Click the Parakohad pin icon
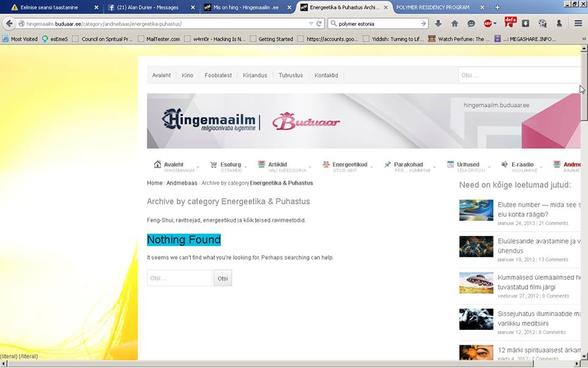This screenshot has height=368, width=588. coord(387,164)
